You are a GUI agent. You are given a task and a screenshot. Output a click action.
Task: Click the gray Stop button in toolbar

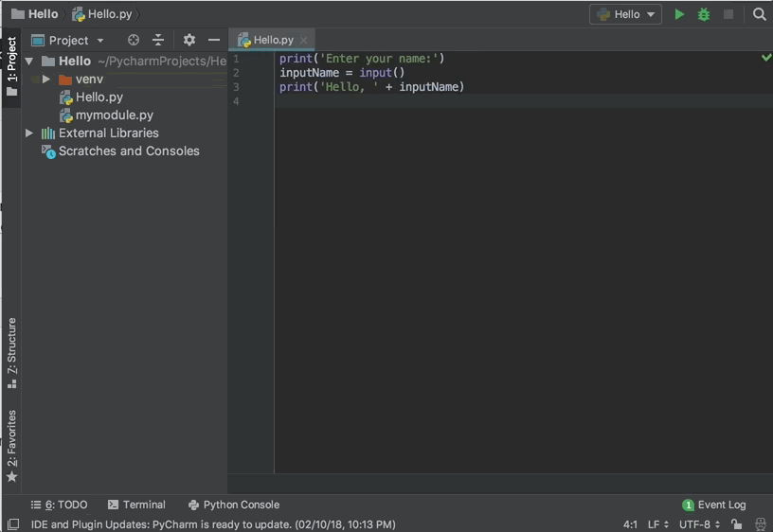728,14
